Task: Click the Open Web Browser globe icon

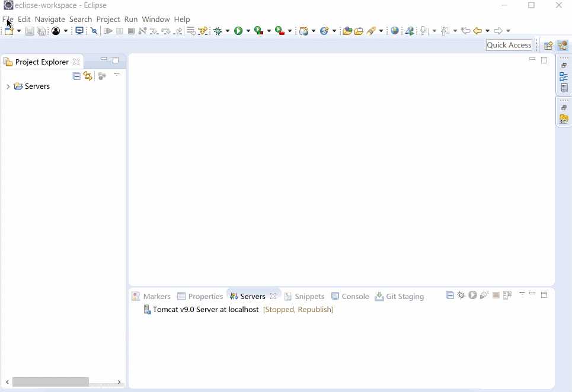Action: coord(395,31)
